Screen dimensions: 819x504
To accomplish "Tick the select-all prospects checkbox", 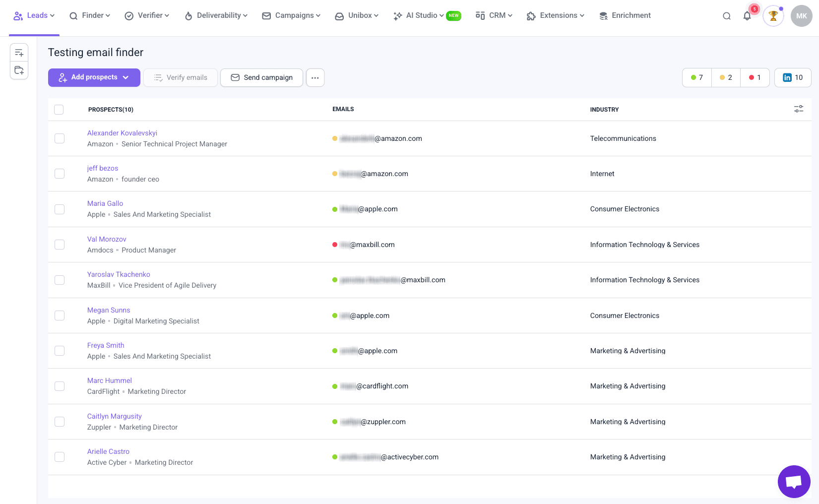I will pos(59,110).
